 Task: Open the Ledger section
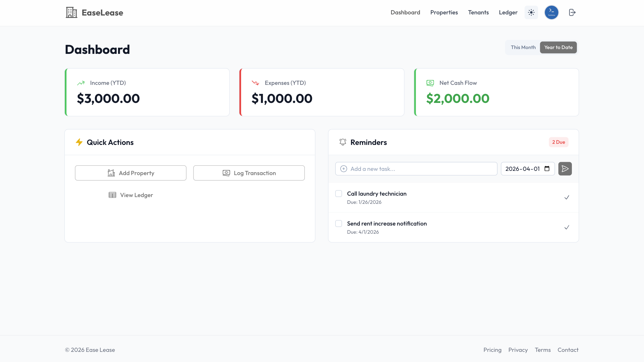[x=508, y=12]
